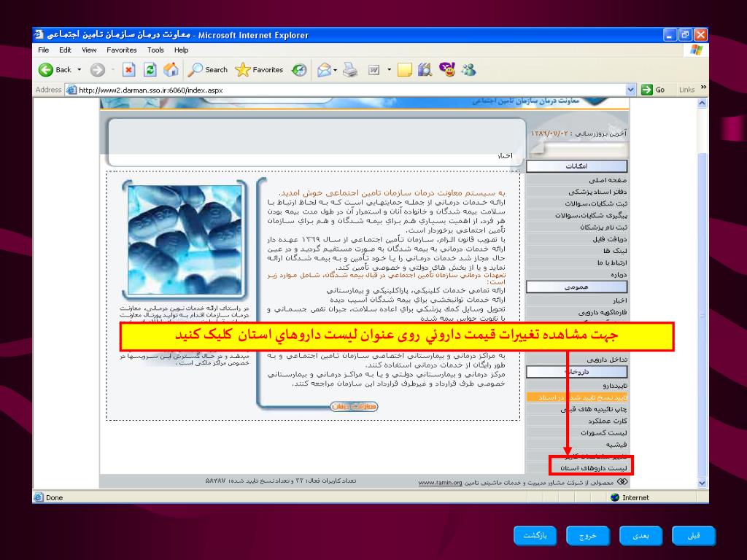747x560 pixels.
Task: Click the معاونت درمان button below text
Action: click(x=354, y=407)
